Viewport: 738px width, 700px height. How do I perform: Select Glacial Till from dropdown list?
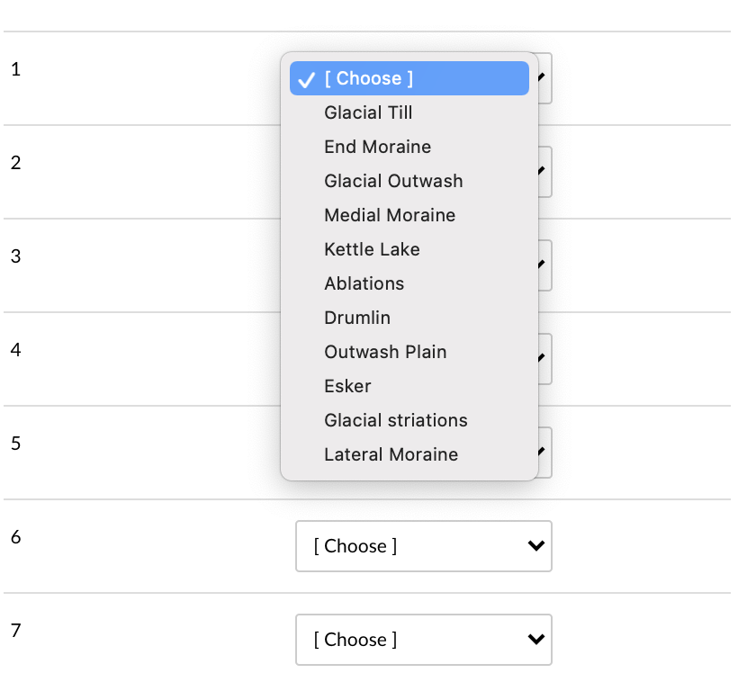(368, 112)
